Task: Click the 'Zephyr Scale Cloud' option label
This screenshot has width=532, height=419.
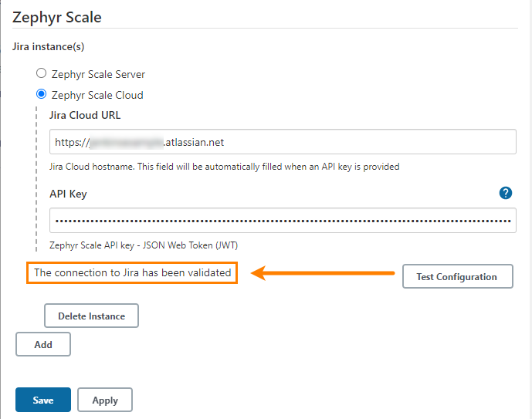Action: click(x=97, y=96)
